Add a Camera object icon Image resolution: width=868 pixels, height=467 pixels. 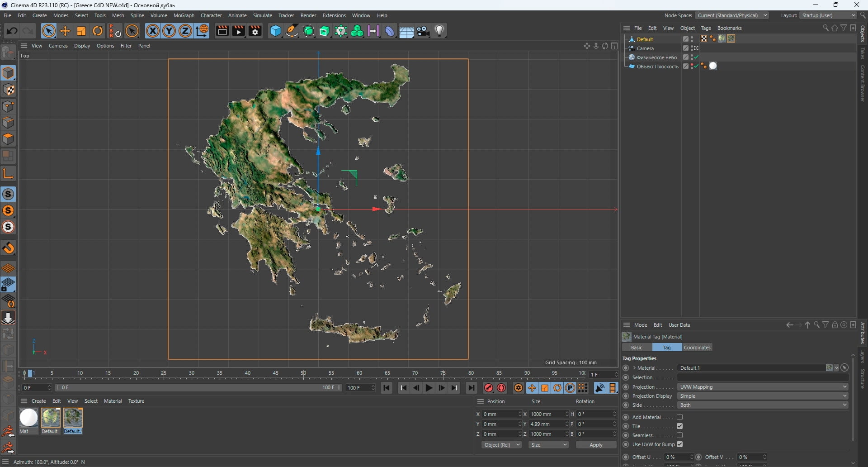pos(423,31)
